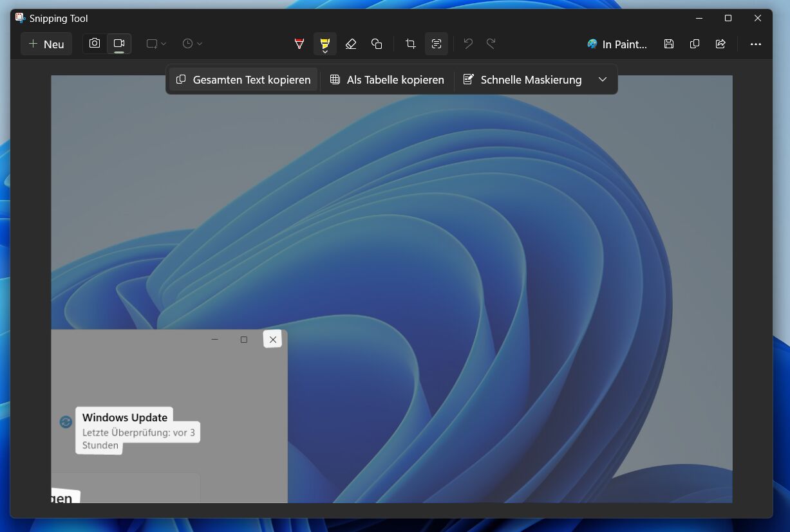Open the delay timer dropdown
Image resolution: width=790 pixels, height=532 pixels.
click(192, 44)
